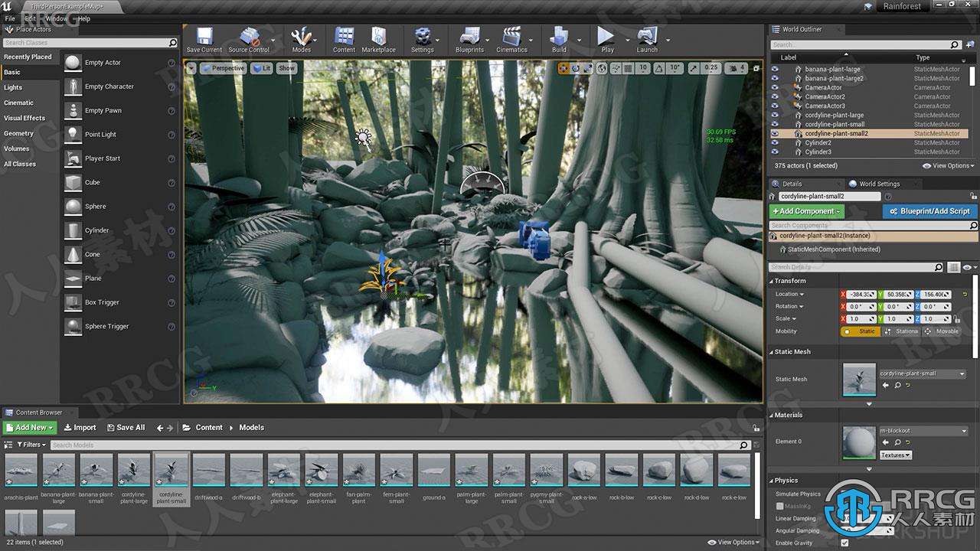Select the rotate gizmo tool in viewport
Screen dimensions: 980x551
(x=576, y=68)
